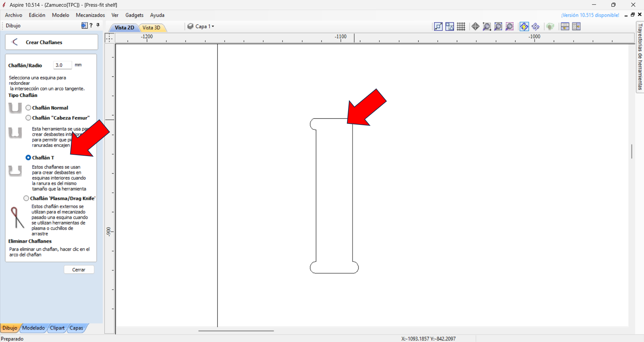Open the Capa 1 layer dropdown
644x342 pixels.
click(204, 26)
